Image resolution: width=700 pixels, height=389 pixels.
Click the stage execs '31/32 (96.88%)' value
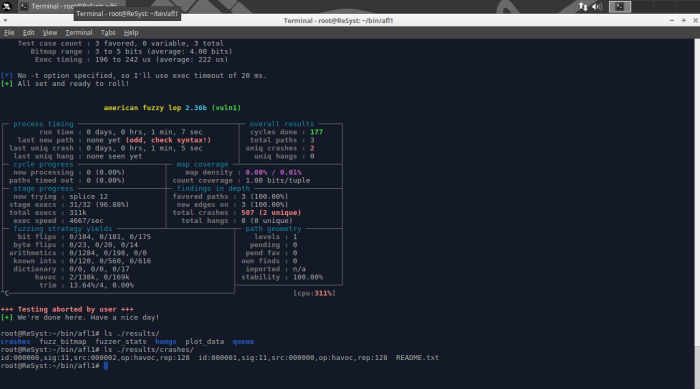(99, 205)
